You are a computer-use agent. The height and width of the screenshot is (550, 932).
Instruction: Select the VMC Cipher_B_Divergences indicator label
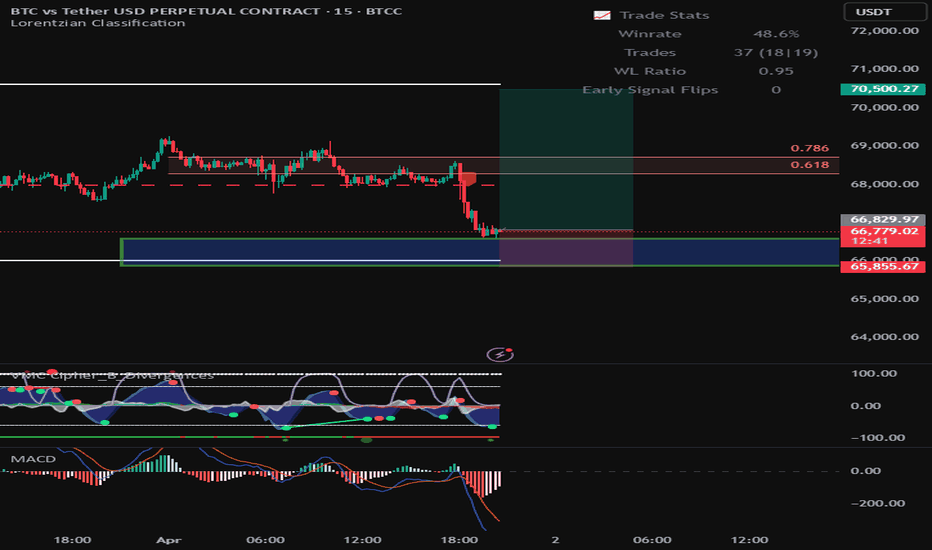tap(110, 375)
